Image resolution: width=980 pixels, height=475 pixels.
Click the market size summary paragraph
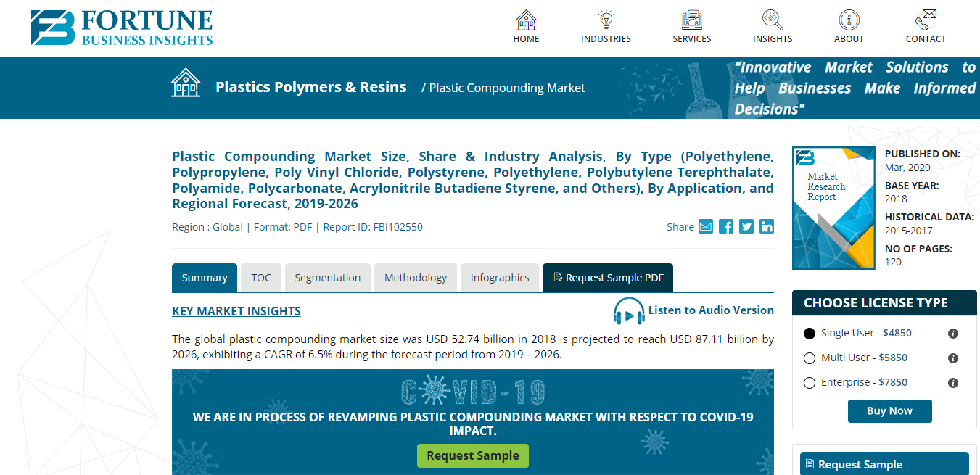tap(473, 347)
